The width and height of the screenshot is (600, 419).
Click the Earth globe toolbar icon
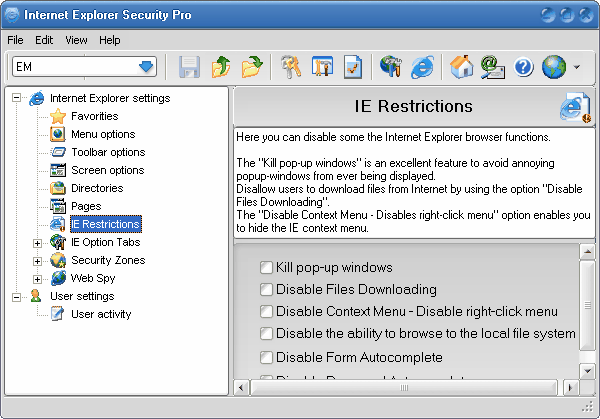[x=554, y=67]
